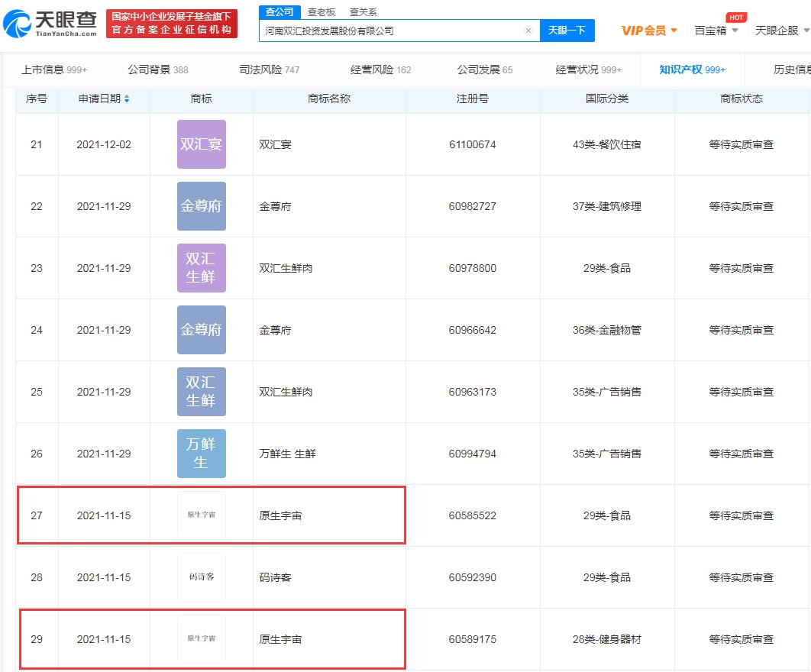
Task: Click the red 国家中小企业发展子基金 banner
Action: pyautogui.click(x=172, y=23)
